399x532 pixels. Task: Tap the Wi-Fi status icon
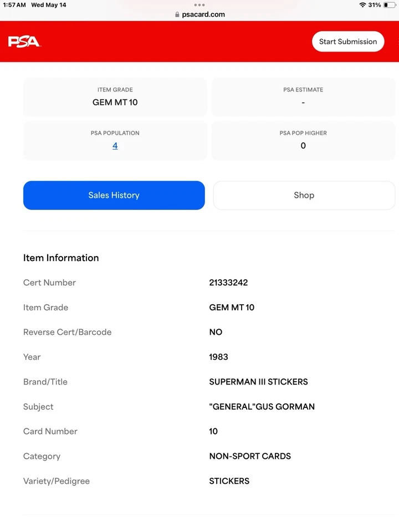point(362,5)
